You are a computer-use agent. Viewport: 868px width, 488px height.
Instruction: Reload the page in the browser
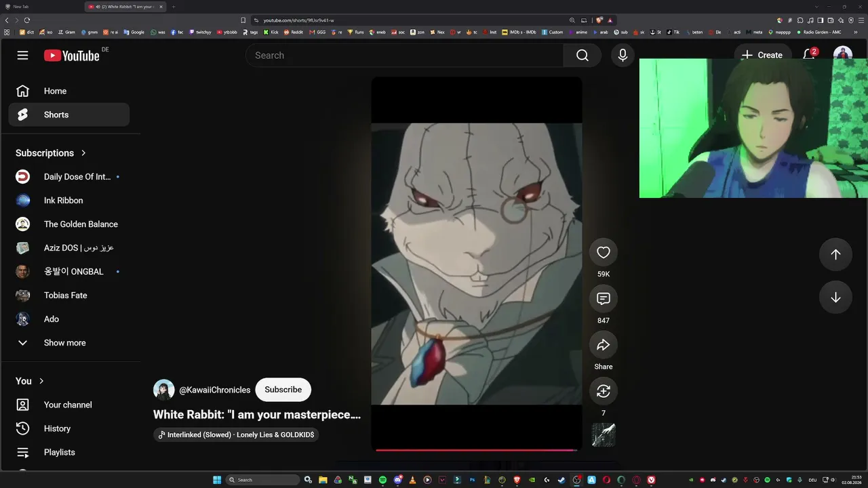(x=27, y=20)
